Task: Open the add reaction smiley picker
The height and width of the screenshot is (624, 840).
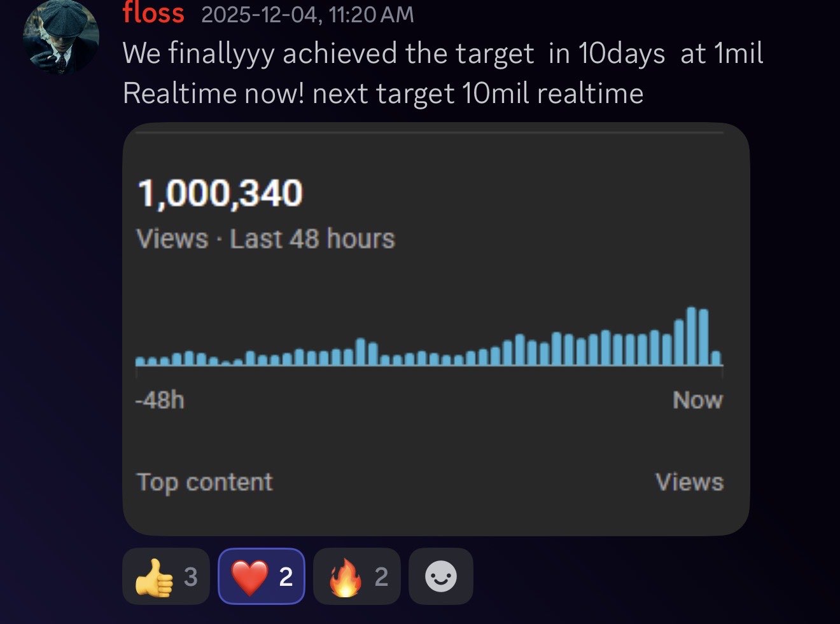Action: (x=440, y=577)
